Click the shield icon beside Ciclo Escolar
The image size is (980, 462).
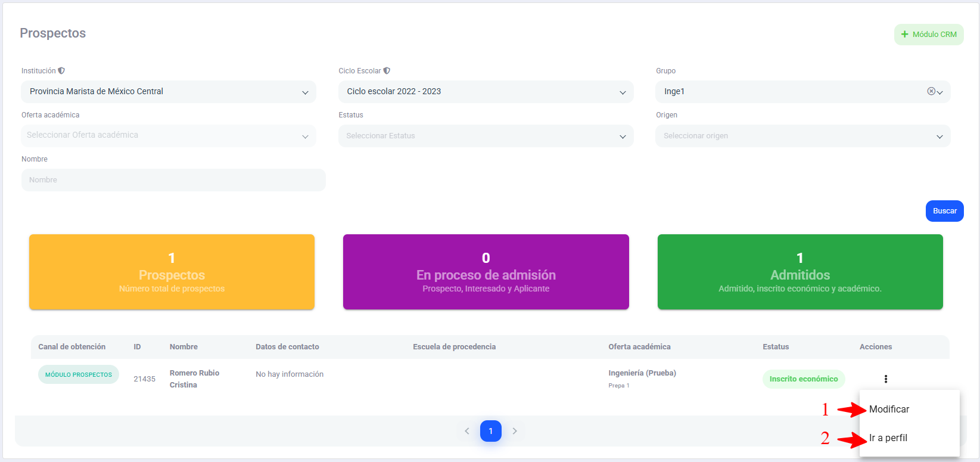pyautogui.click(x=387, y=71)
